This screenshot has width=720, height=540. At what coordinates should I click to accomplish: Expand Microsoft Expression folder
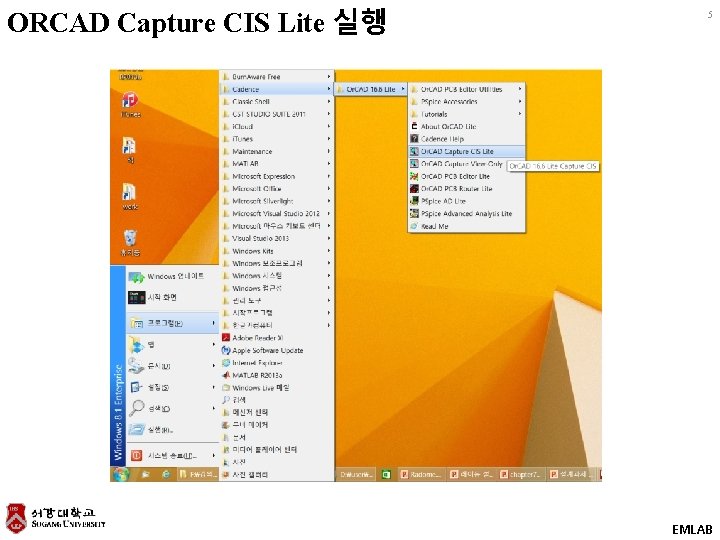[x=277, y=176]
